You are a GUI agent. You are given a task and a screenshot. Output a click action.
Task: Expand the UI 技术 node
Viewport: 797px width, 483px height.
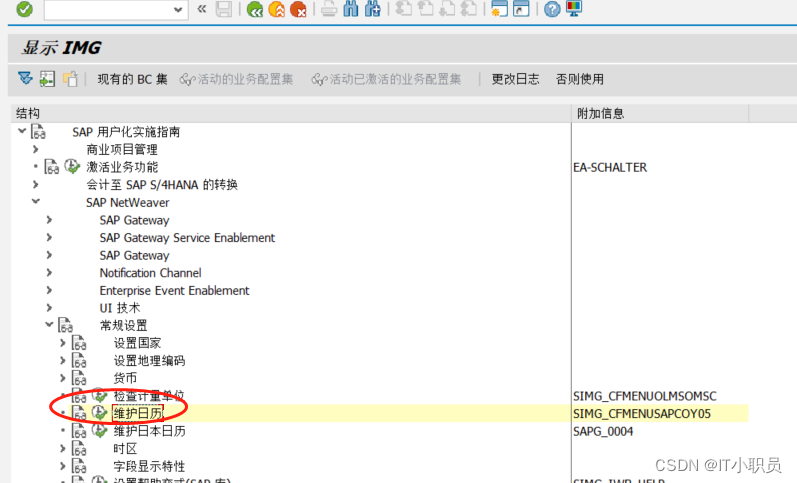(x=49, y=308)
